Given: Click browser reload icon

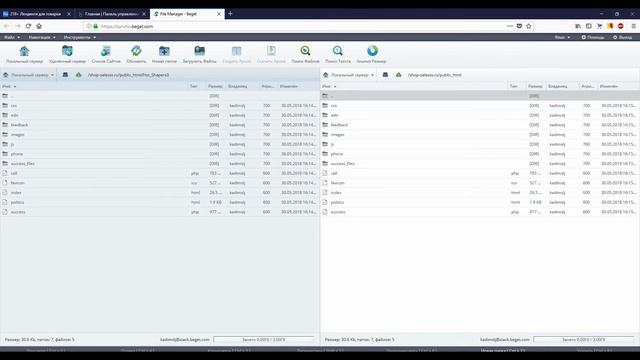Looking at the screenshot, I should tap(28, 26).
